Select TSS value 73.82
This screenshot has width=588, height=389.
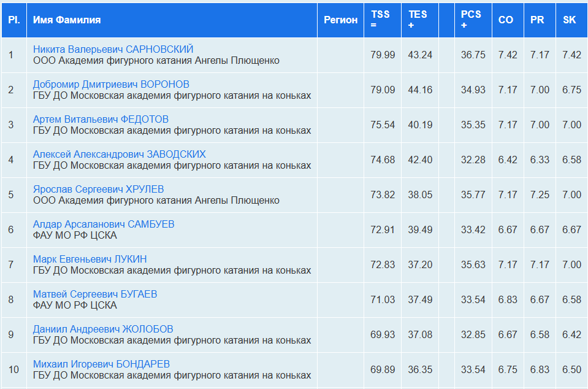pyautogui.click(x=383, y=194)
